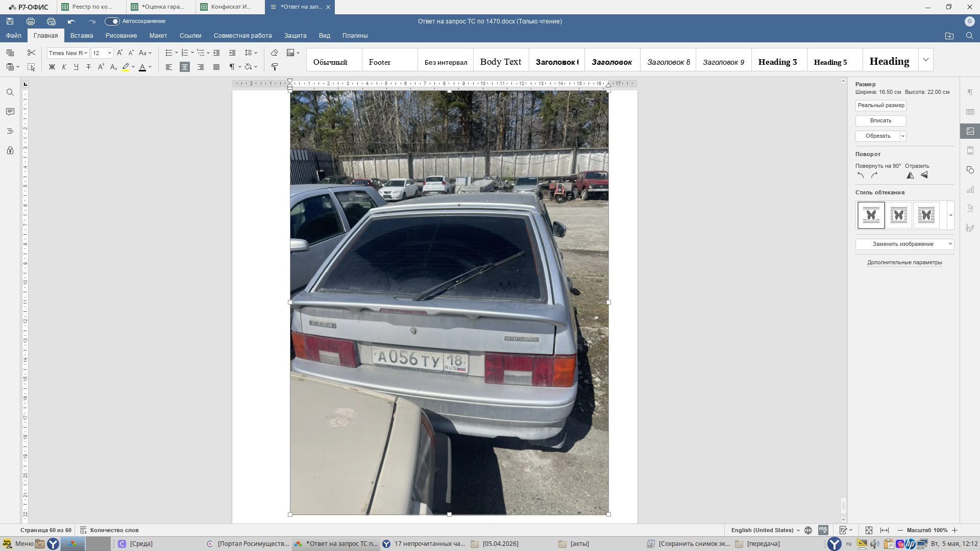Center align the paragraph
The width and height of the screenshot is (980, 551).
(x=185, y=67)
